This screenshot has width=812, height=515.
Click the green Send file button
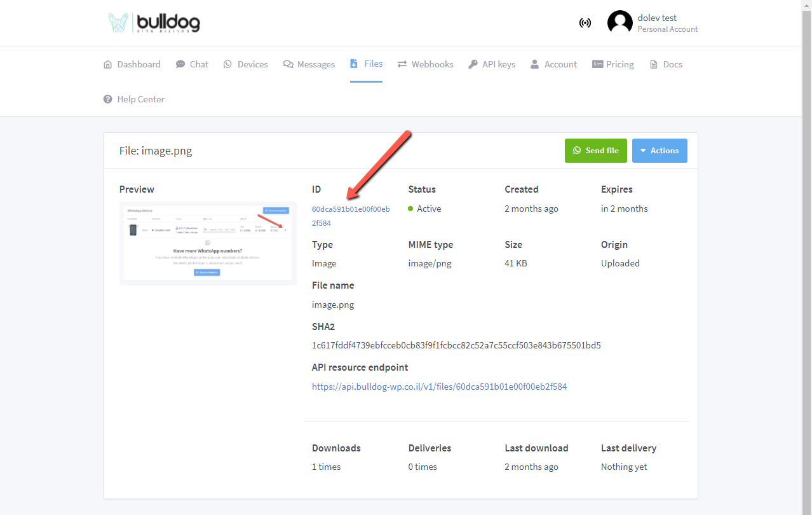pyautogui.click(x=596, y=151)
